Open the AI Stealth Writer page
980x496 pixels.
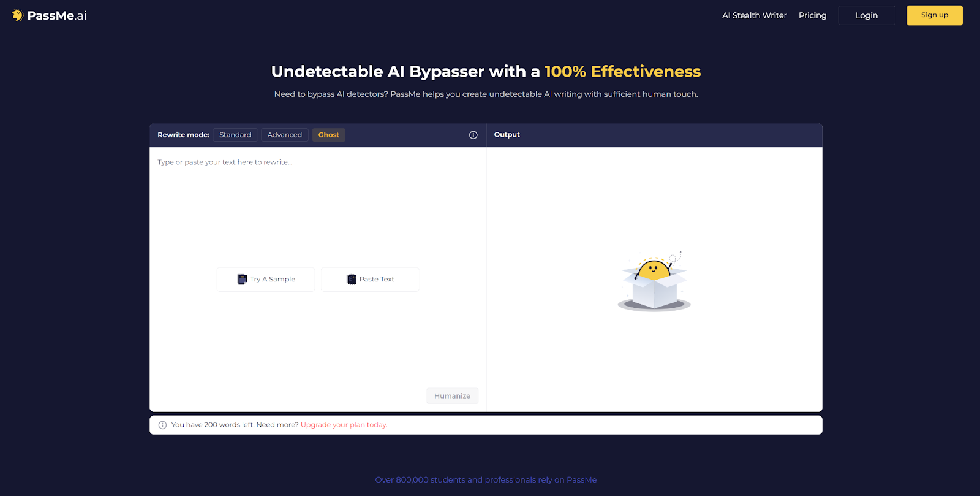coord(754,15)
